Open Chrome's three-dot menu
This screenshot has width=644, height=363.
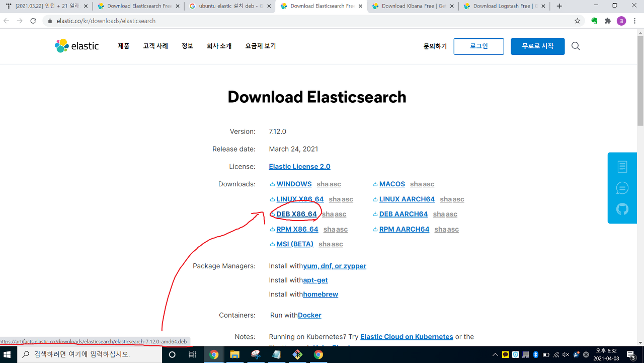[x=634, y=21]
